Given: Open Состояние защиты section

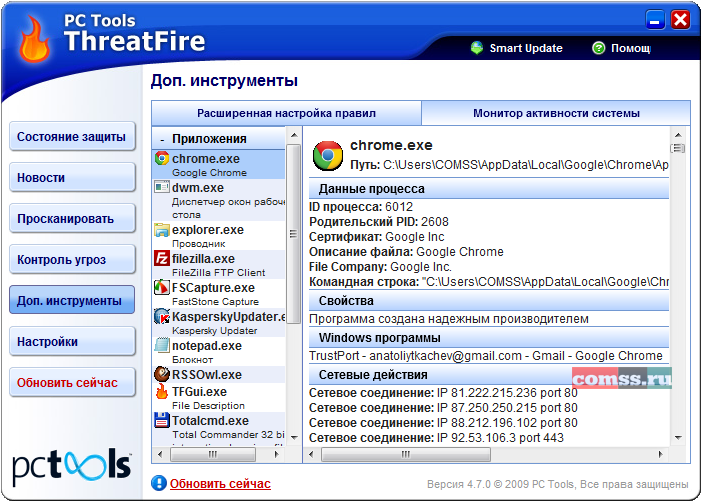Looking at the screenshot, I should (x=72, y=137).
